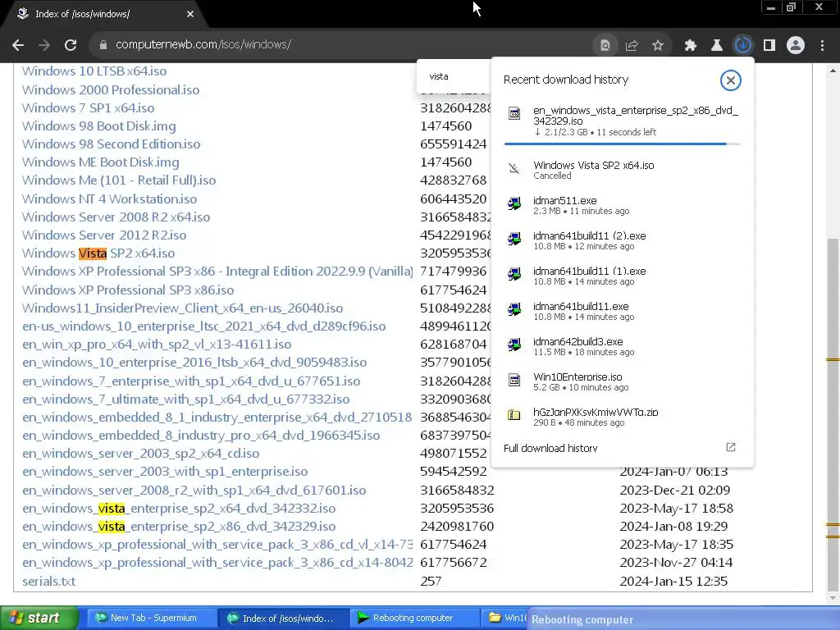
Task: Click idman642build3.exe file icon
Action: 514,345
